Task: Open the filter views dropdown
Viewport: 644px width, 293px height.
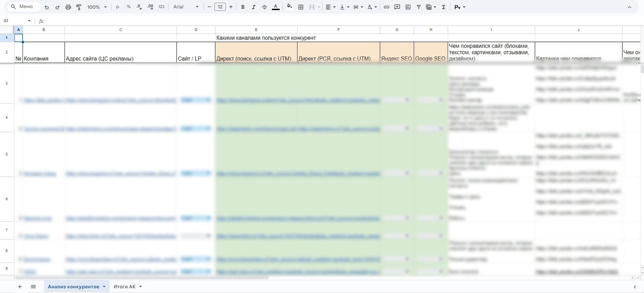Action: 431,7
